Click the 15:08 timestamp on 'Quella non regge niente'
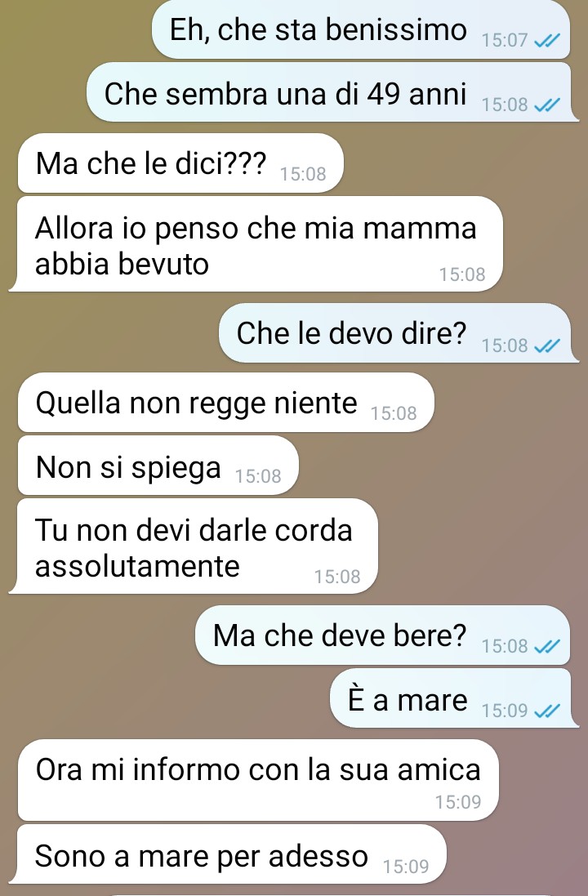 click(x=394, y=413)
